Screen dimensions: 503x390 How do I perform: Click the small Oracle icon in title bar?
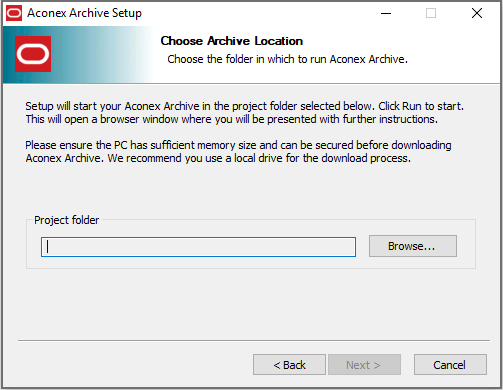pyautogui.click(x=14, y=13)
